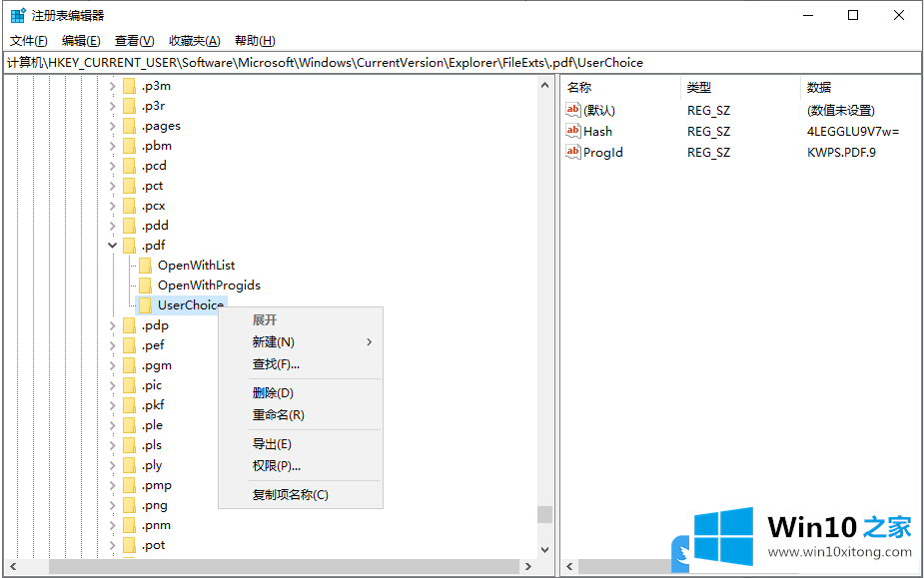Click the .pdp folder icon
This screenshot has height=578, width=924.
pos(129,325)
